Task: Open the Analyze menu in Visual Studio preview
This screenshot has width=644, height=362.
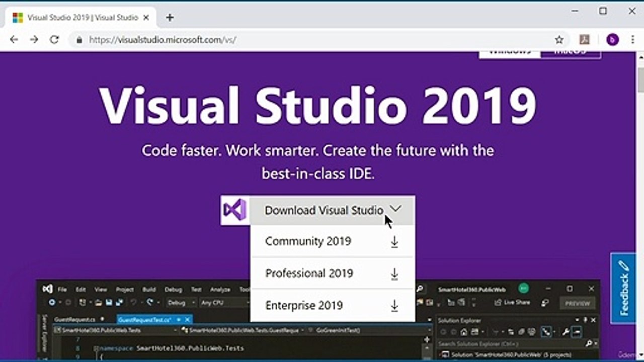Action: 220,290
